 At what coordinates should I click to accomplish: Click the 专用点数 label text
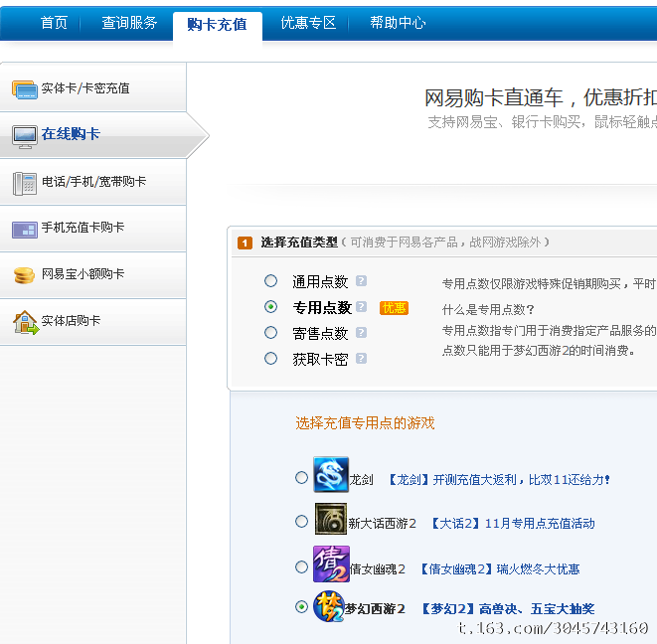pyautogui.click(x=322, y=308)
